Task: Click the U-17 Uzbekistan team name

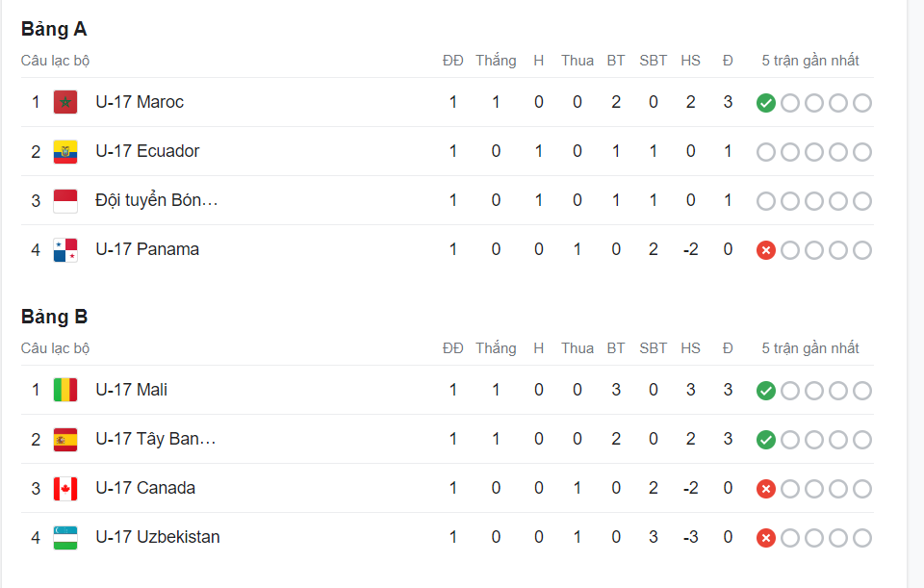Action: click(158, 537)
